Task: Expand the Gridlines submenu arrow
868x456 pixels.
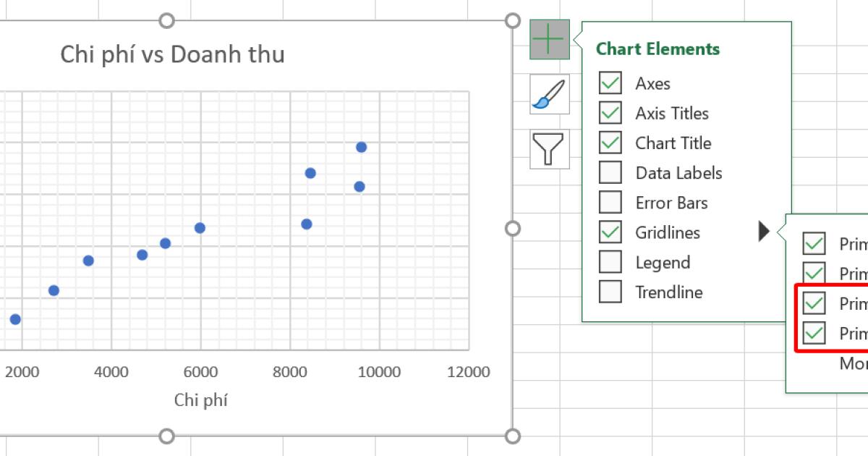Action: coord(764,232)
